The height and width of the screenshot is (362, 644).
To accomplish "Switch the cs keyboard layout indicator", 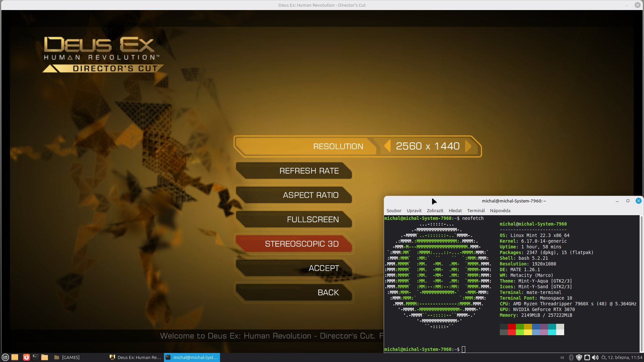I will [x=562, y=357].
